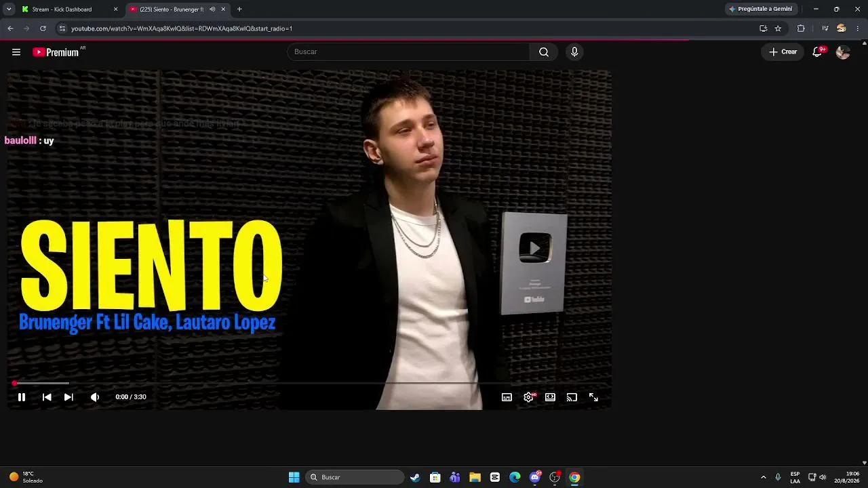Screen dimensions: 868x488
Task: Click the address bar URL
Action: (182, 28)
